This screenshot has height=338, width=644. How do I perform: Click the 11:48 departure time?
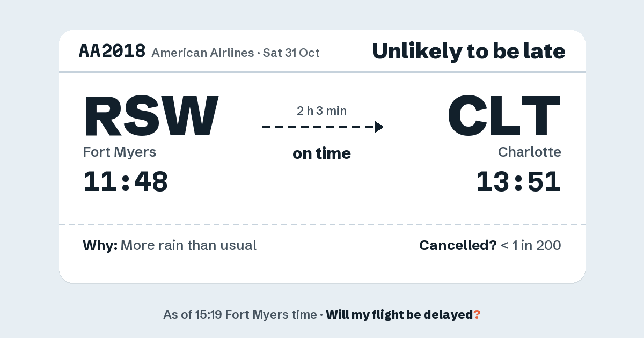coord(126,181)
